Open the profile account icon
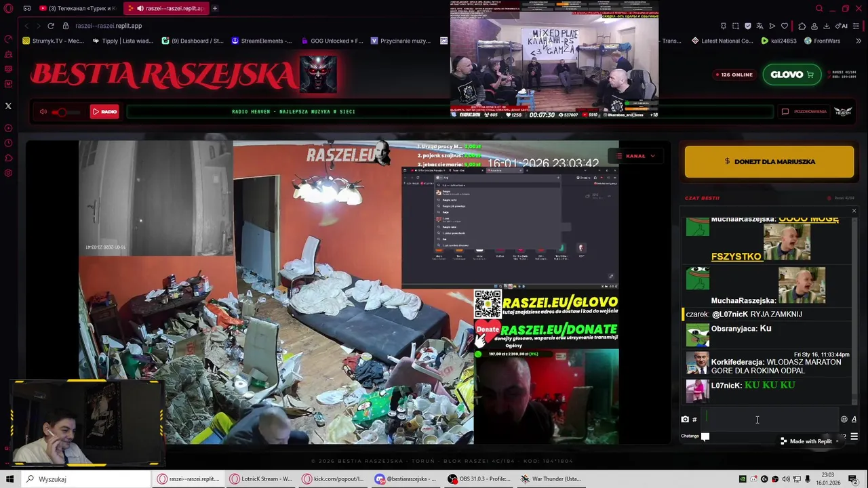The image size is (868, 488). [x=814, y=26]
